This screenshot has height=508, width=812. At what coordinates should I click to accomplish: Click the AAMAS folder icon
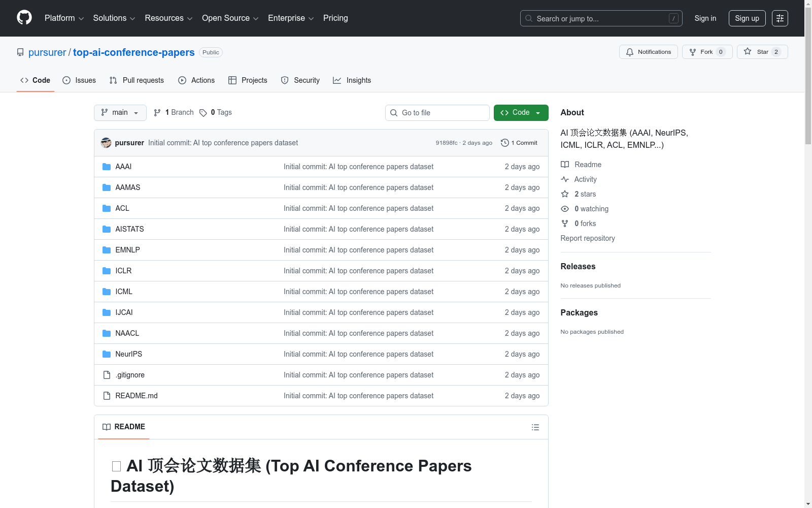[107, 187]
